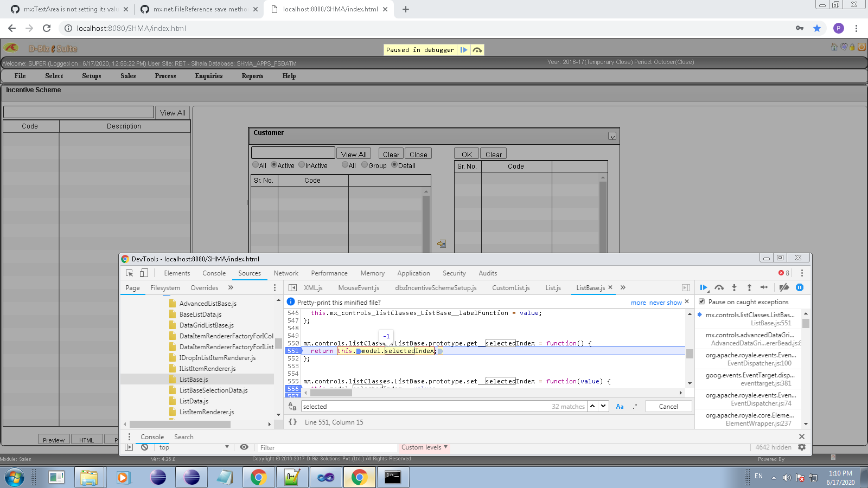868x488 pixels.
Task: Click the 'more' link in pretty-print bar
Action: (x=638, y=303)
